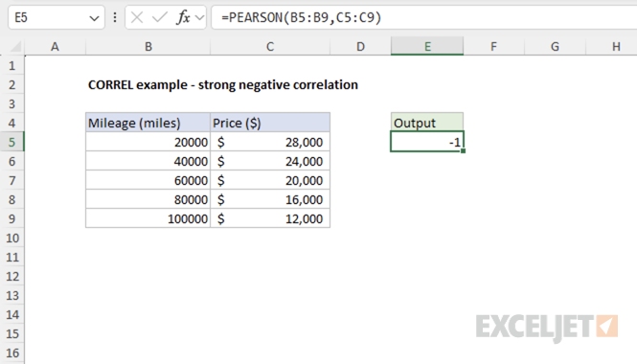Expand the dropdown arrow beside the fx icon
Image resolution: width=637 pixels, height=364 pixels.
[199, 18]
